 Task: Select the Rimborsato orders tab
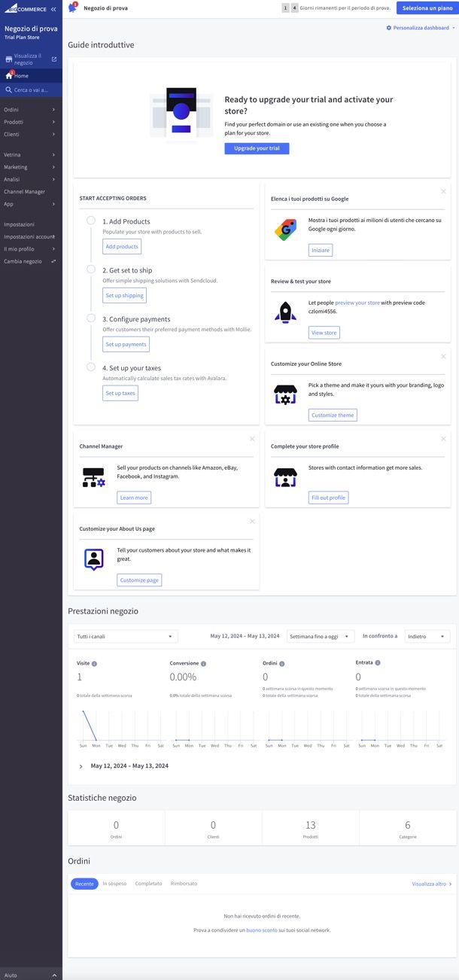(184, 884)
